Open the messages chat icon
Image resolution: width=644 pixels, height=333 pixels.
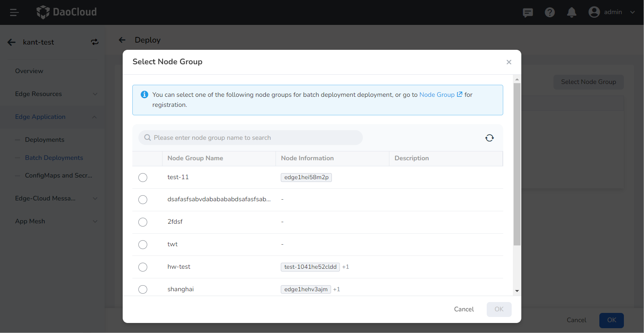528,12
